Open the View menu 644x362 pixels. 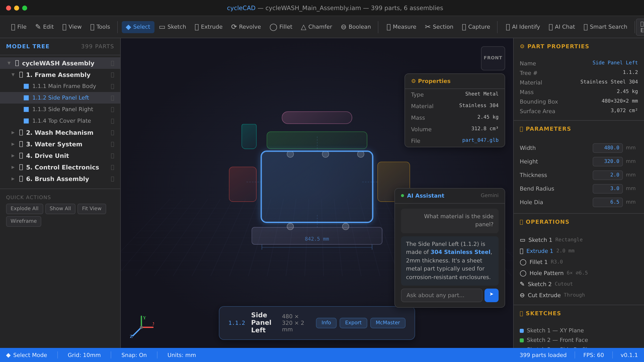point(72,27)
